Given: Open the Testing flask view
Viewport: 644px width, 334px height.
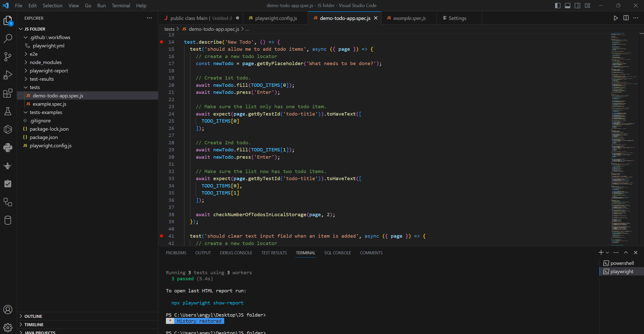Looking at the screenshot, I should (x=8, y=111).
